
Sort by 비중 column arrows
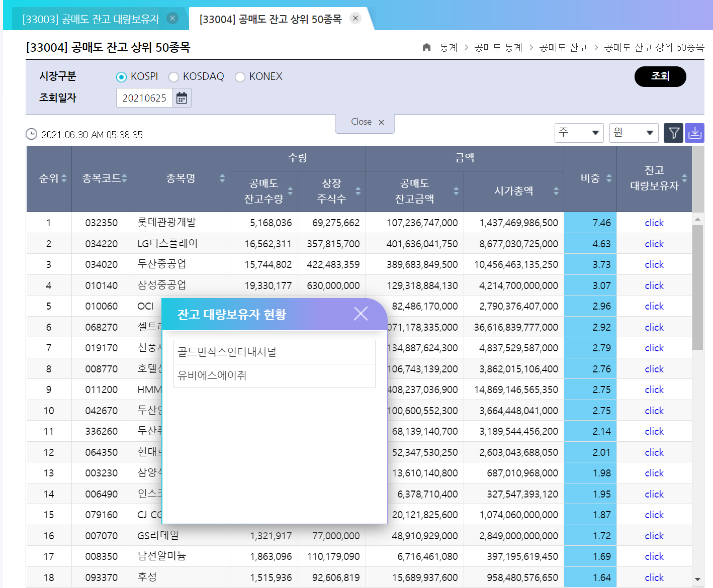click(609, 178)
